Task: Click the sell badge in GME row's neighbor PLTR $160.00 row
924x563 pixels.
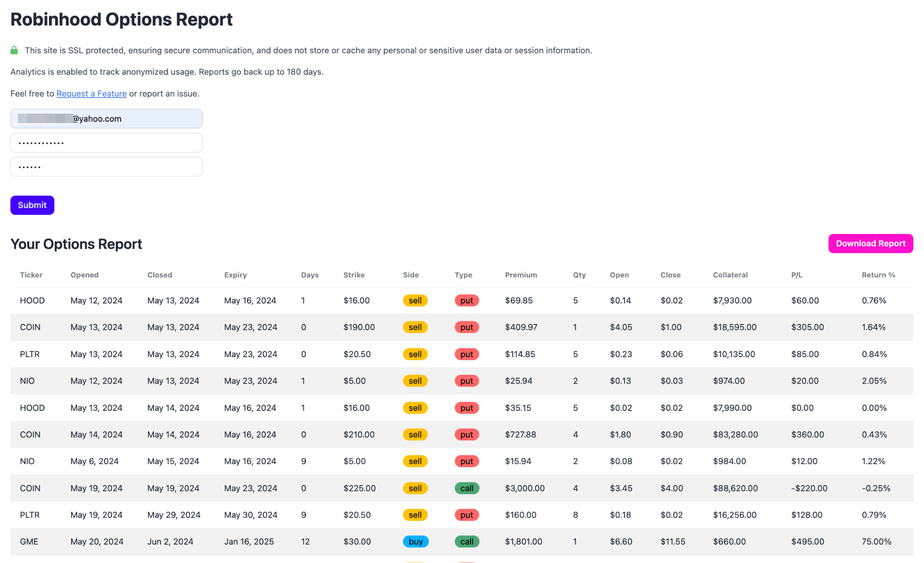Action: coord(415,515)
